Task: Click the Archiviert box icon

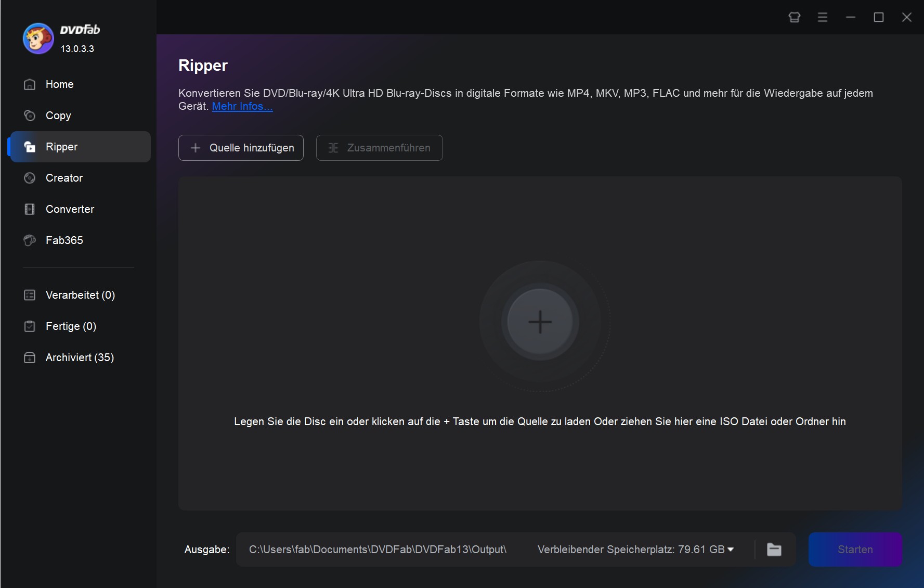Action: point(30,357)
